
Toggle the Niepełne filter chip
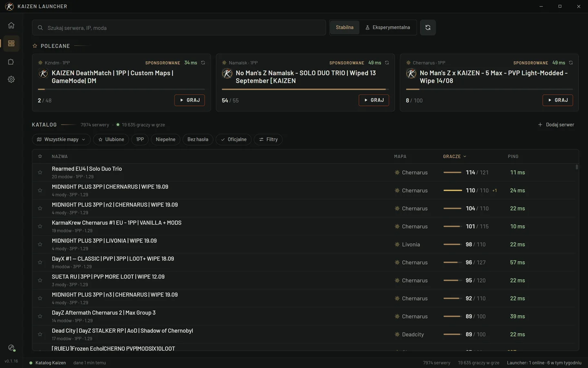pos(165,139)
